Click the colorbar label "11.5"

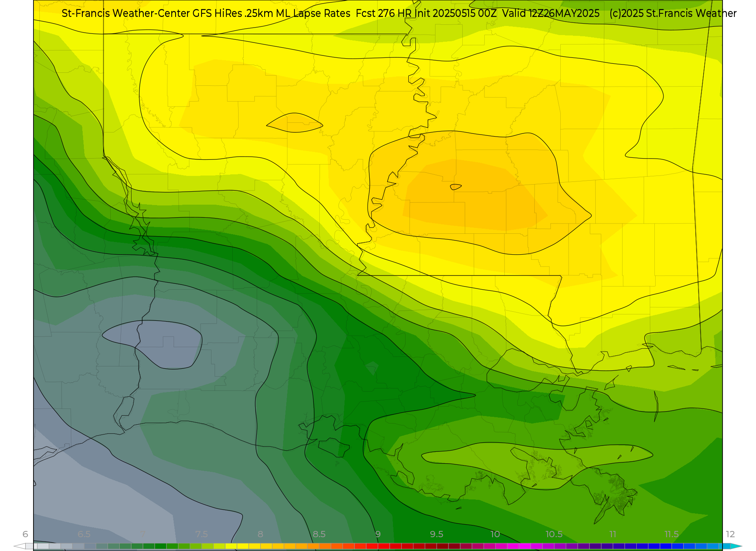(x=672, y=534)
